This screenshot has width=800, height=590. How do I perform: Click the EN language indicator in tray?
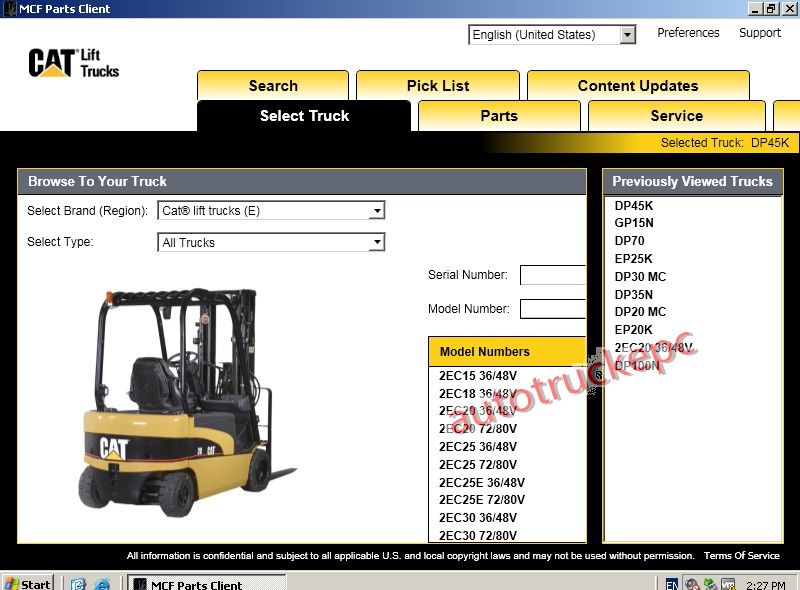(x=672, y=584)
